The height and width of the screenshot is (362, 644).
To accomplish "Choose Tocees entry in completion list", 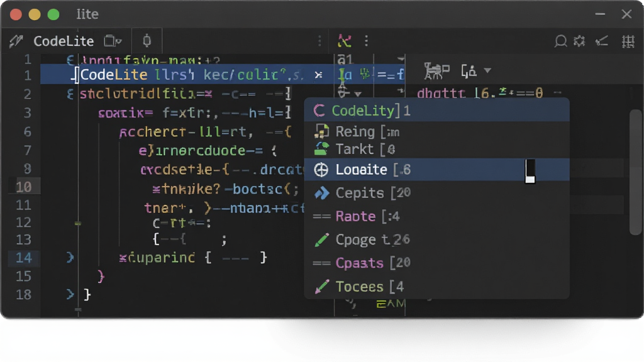I will click(x=436, y=287).
